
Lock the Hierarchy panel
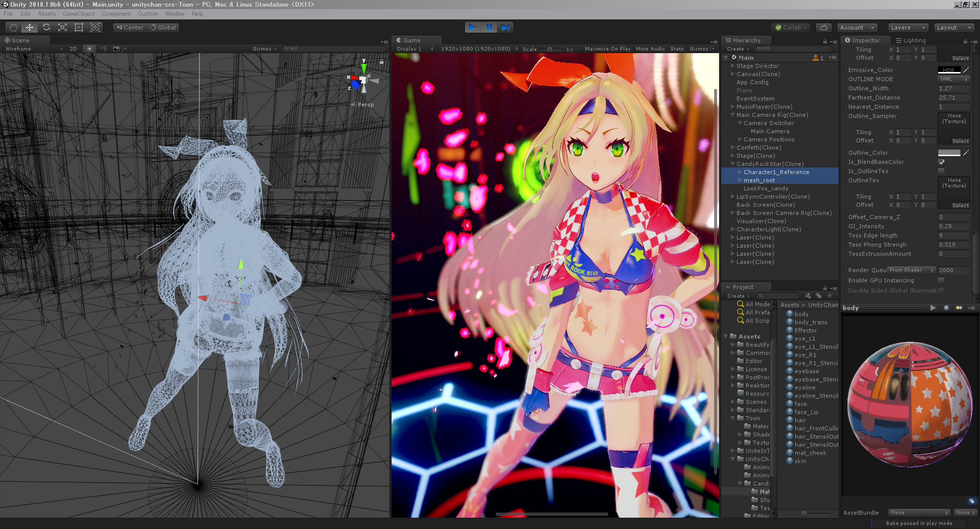(825, 41)
